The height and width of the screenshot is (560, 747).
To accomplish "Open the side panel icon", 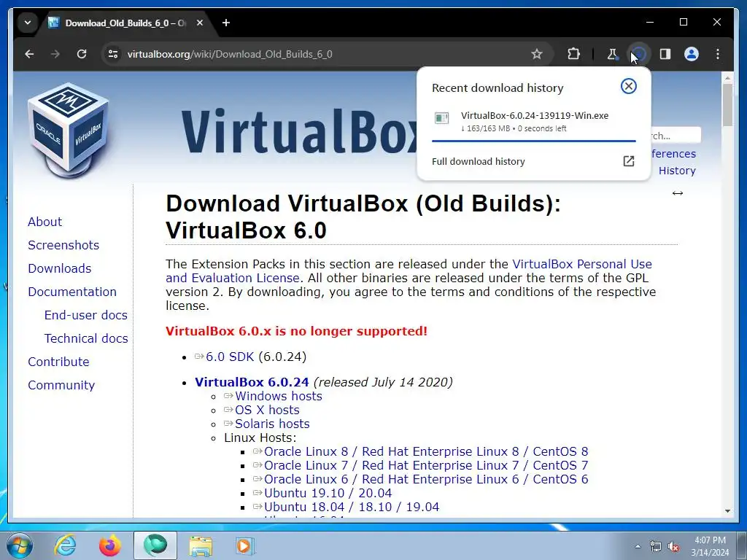I will [x=665, y=54].
